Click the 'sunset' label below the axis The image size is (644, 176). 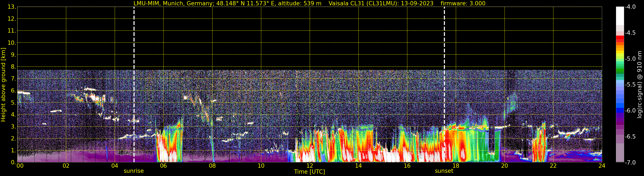444,171
